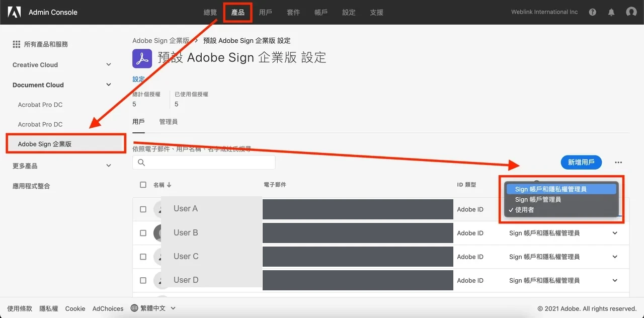
Task: Switch to the 管理員 tab
Action: (x=168, y=122)
